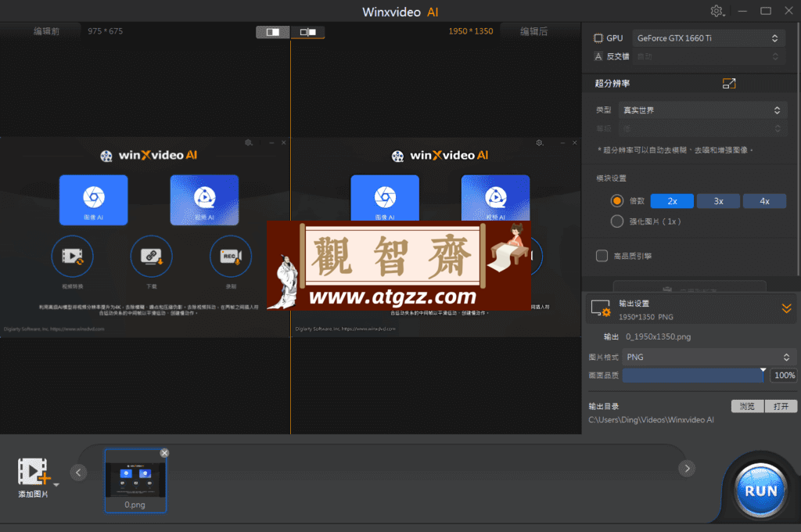Click 视频转换 circle icon in left preview

[72, 256]
